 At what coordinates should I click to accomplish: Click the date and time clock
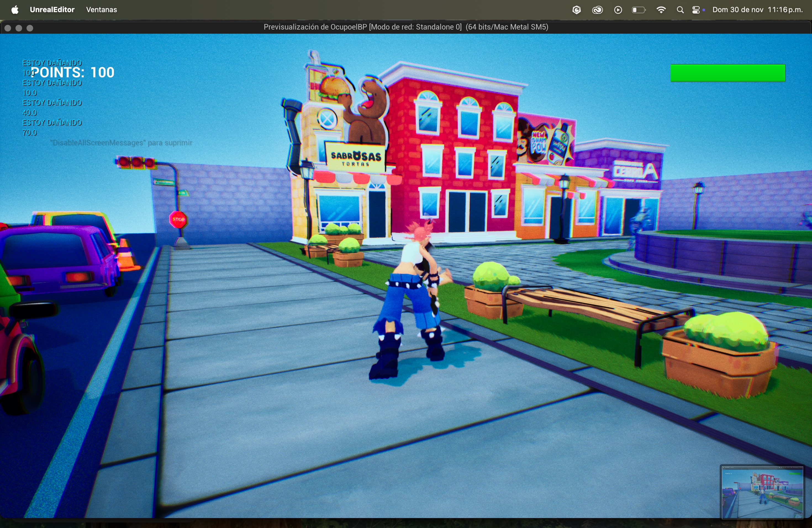pyautogui.click(x=758, y=10)
